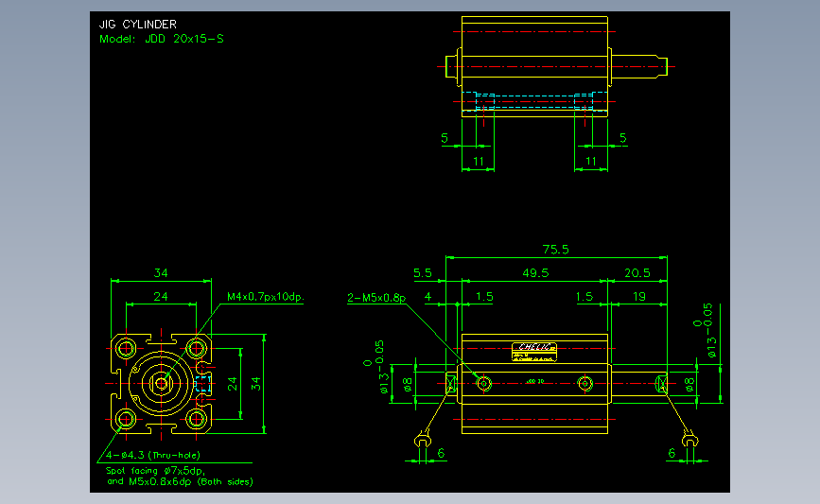Image resolution: width=820 pixels, height=504 pixels.
Task: Click the rotated 34 height dimension
Action: 255,384
